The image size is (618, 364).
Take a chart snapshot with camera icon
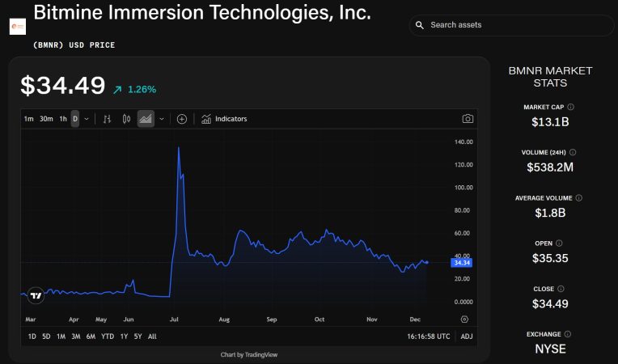[x=468, y=119]
